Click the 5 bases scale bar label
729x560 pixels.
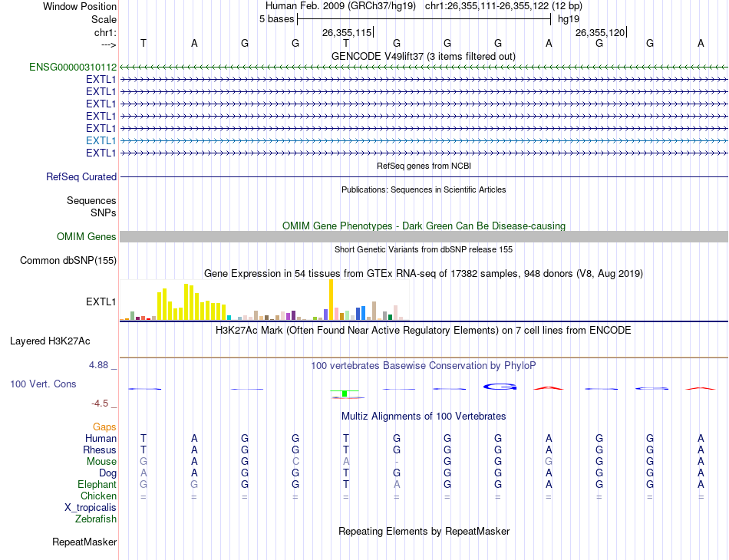click(276, 19)
